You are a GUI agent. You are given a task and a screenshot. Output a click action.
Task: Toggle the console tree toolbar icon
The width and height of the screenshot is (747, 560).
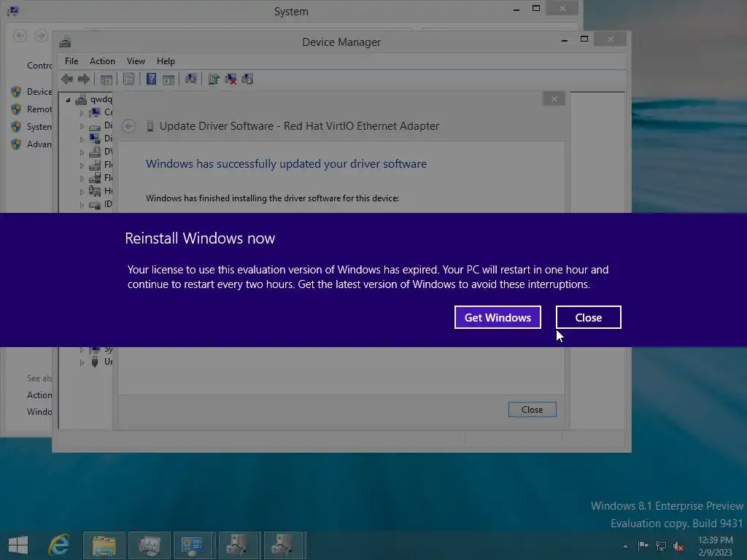click(x=106, y=79)
